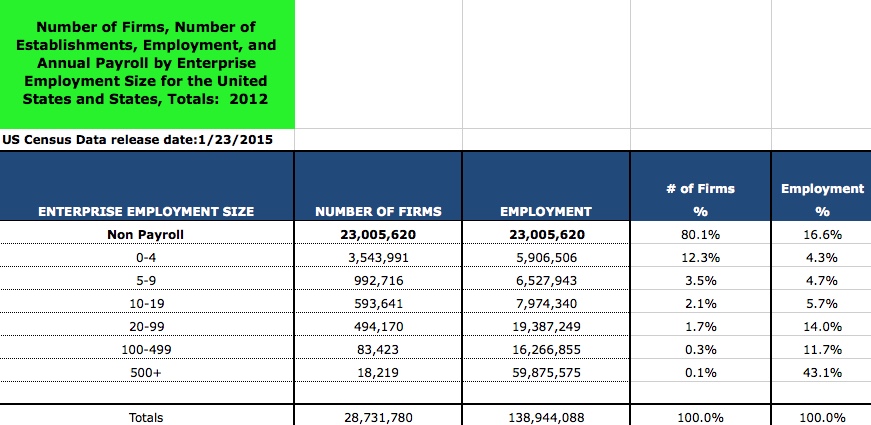The image size is (871, 425).
Task: Select the employment cell 16,266,855
Action: [x=546, y=349]
